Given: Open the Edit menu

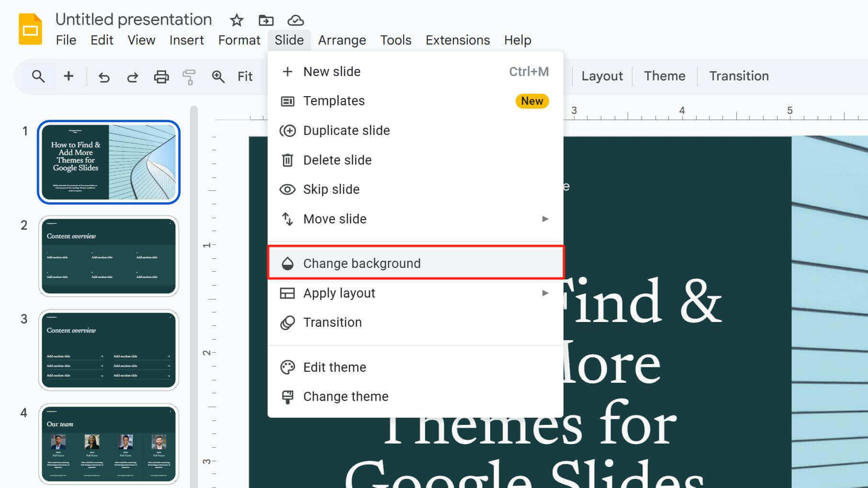Looking at the screenshot, I should [x=102, y=40].
